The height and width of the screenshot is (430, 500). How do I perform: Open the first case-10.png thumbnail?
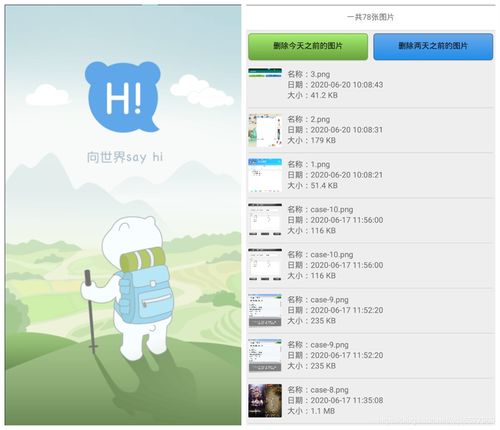265,220
